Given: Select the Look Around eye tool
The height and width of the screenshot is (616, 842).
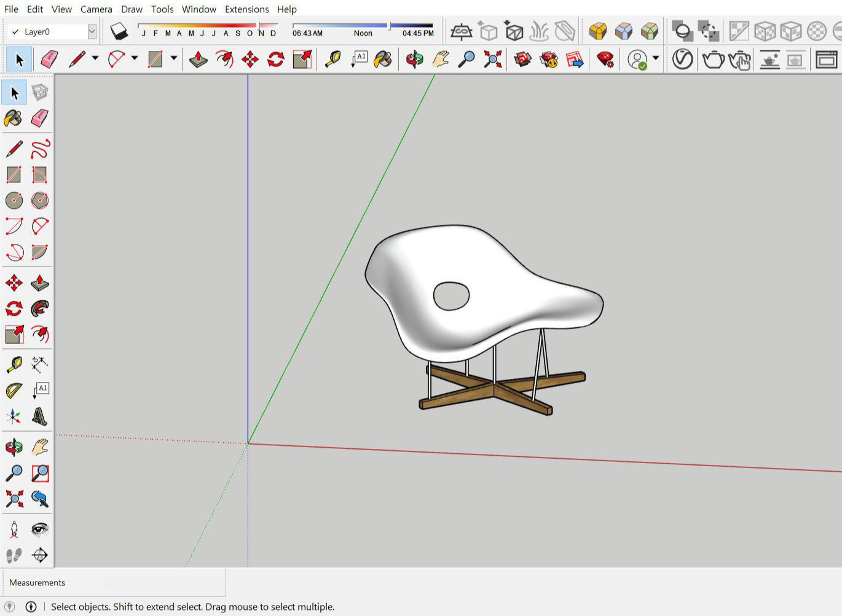Looking at the screenshot, I should click(40, 529).
